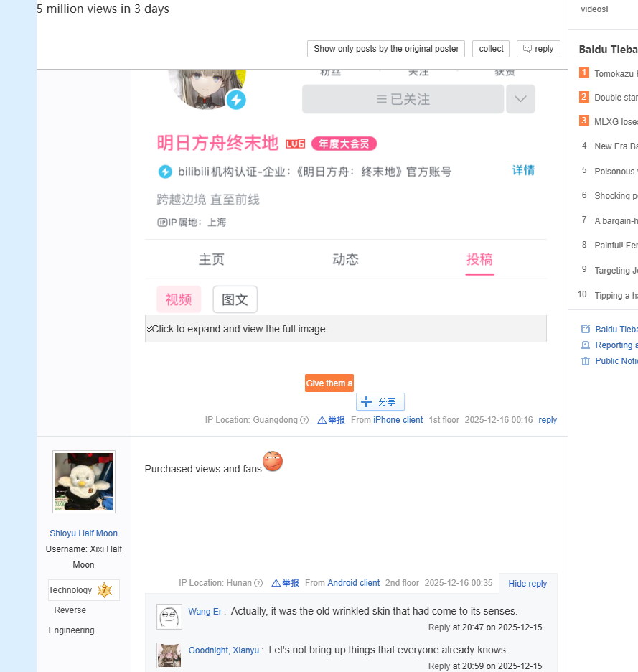Click the collect button

pyautogui.click(x=491, y=49)
